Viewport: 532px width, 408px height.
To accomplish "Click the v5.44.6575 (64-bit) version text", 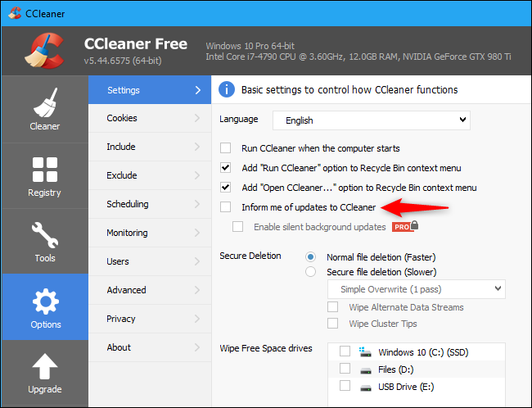I will tap(123, 61).
